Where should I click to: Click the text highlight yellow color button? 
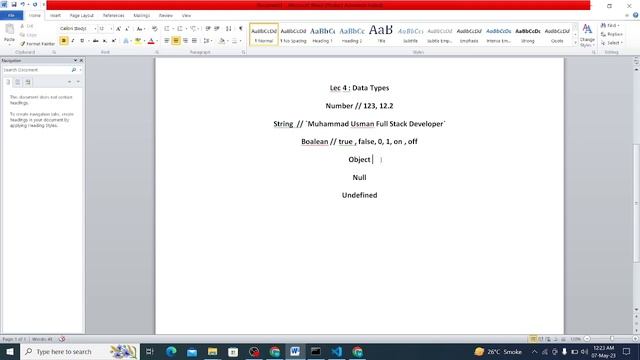138,41
